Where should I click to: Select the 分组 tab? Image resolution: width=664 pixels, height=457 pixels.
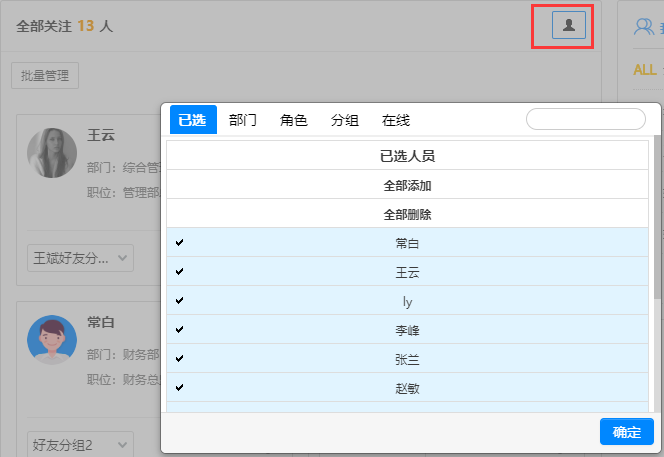point(345,120)
